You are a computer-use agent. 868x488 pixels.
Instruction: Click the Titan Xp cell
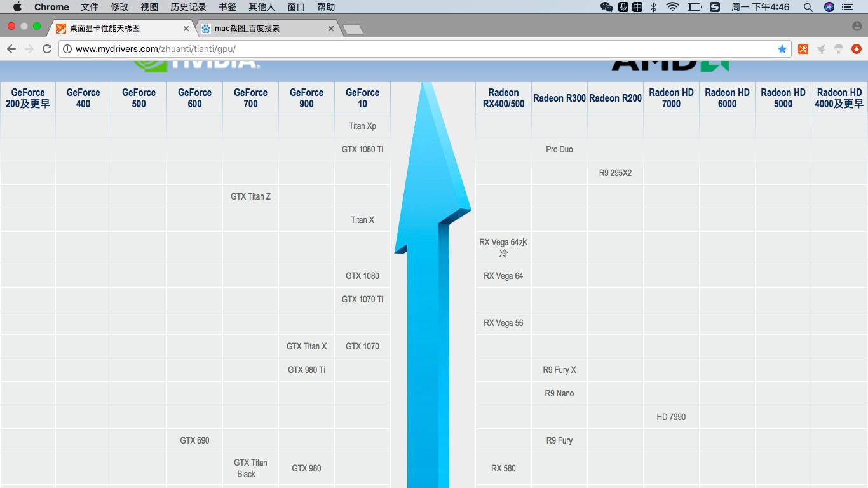pos(362,126)
